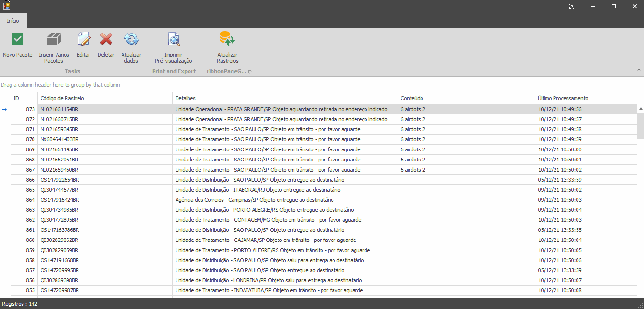644x309 pixels.
Task: Click LONDRINA/PR saiu para entrega details
Action: click(x=285, y=280)
